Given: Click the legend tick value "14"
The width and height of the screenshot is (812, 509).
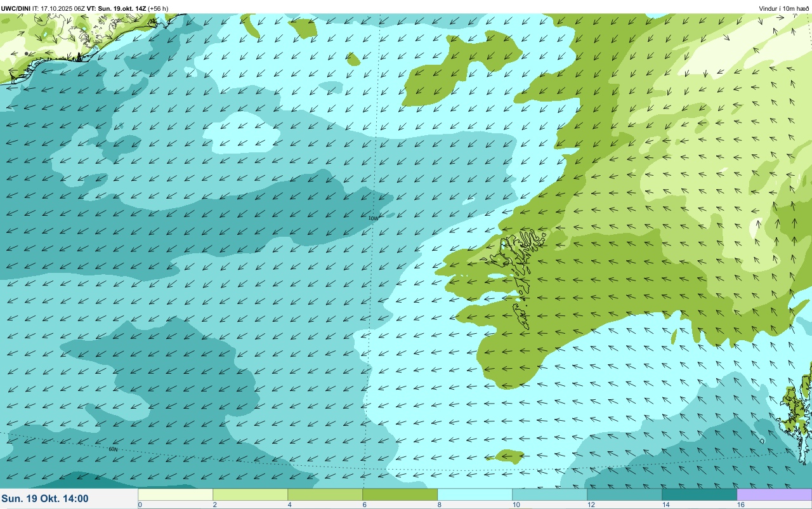Looking at the screenshot, I should (x=666, y=505).
